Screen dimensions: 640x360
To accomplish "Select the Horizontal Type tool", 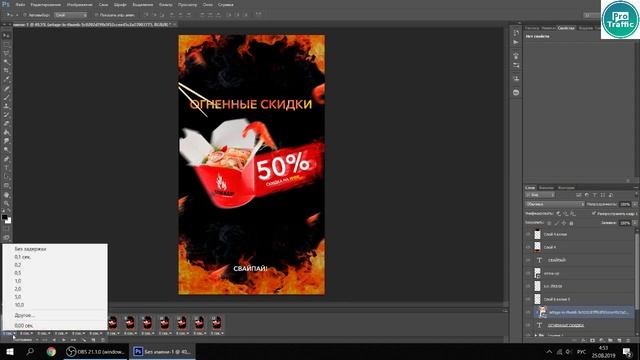I will [6, 168].
